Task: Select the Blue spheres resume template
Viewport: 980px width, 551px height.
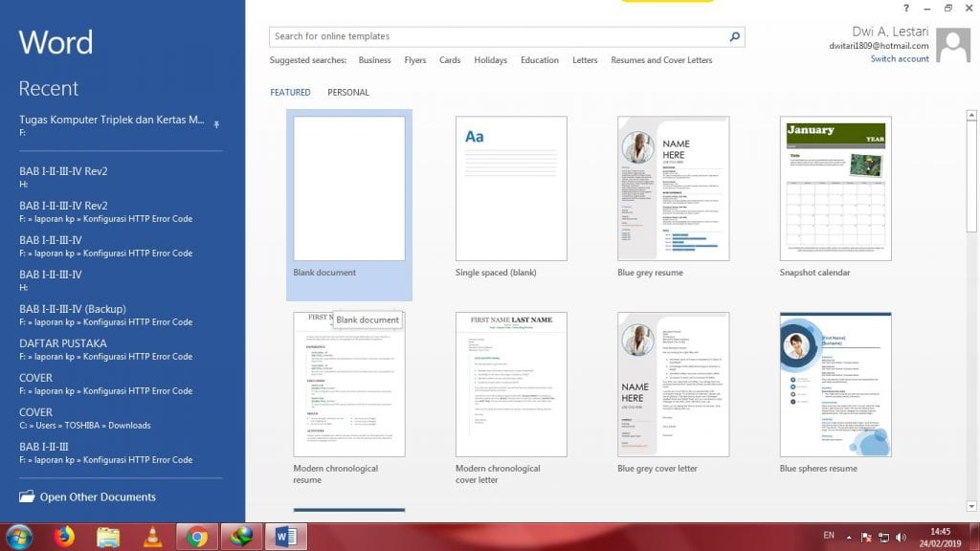Action: point(835,385)
